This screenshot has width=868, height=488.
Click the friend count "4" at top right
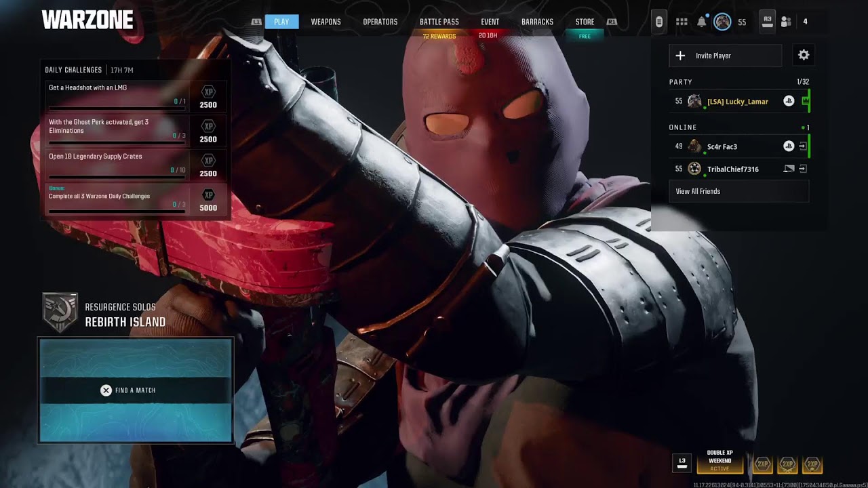tap(805, 22)
